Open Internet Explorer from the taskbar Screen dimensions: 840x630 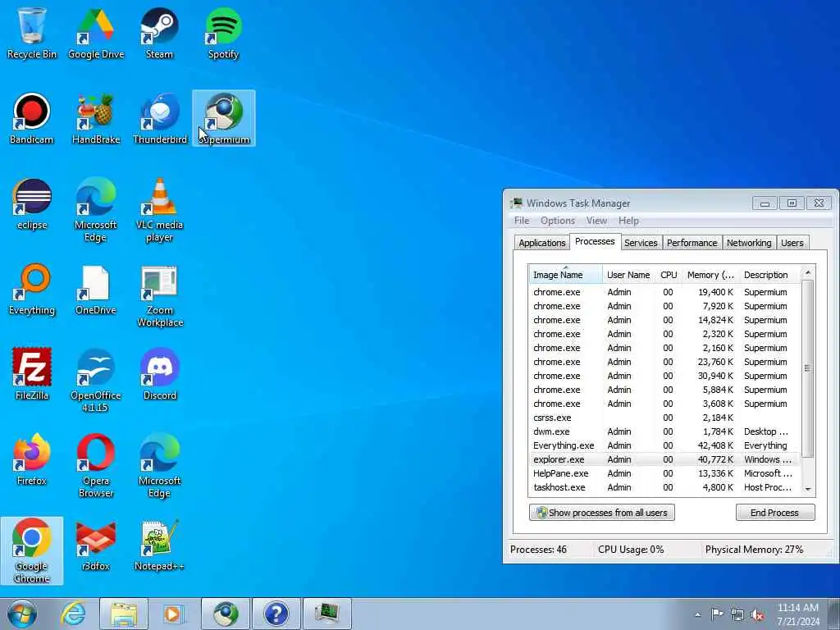tap(73, 614)
